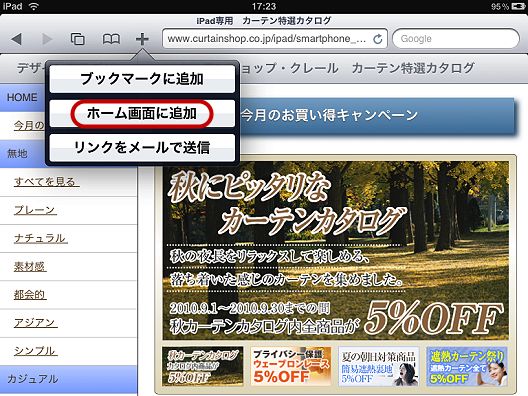Viewport: 528px width, 396px height.
Task: Open the ナチュラル link
Action: tap(40, 238)
